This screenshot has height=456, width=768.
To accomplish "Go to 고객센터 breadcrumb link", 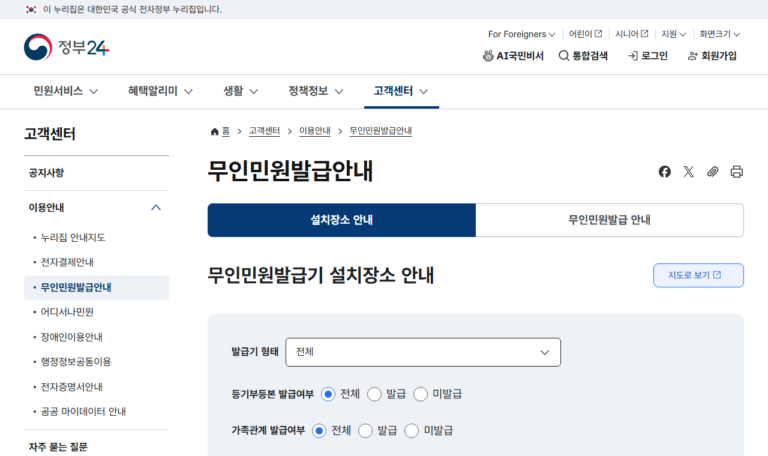I will point(264,131).
